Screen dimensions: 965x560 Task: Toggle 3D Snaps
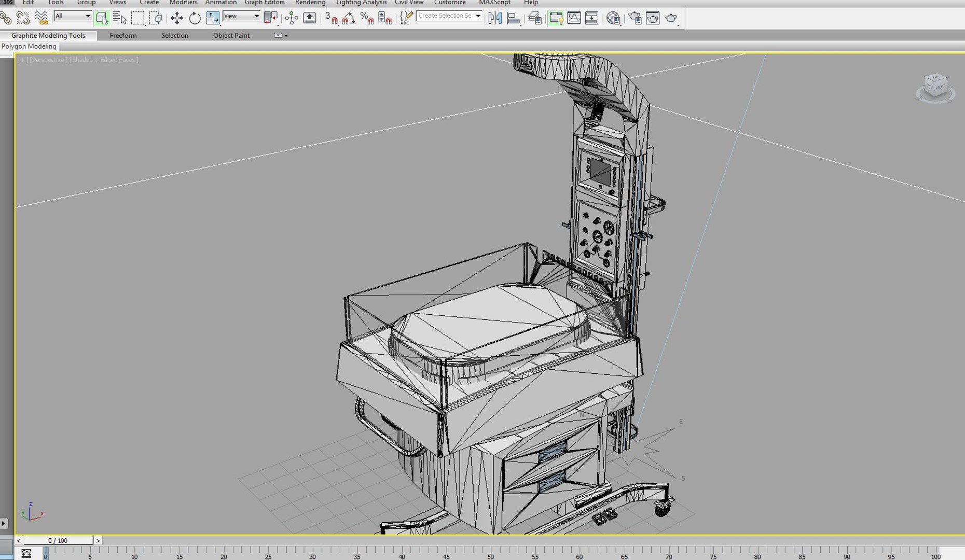(331, 18)
